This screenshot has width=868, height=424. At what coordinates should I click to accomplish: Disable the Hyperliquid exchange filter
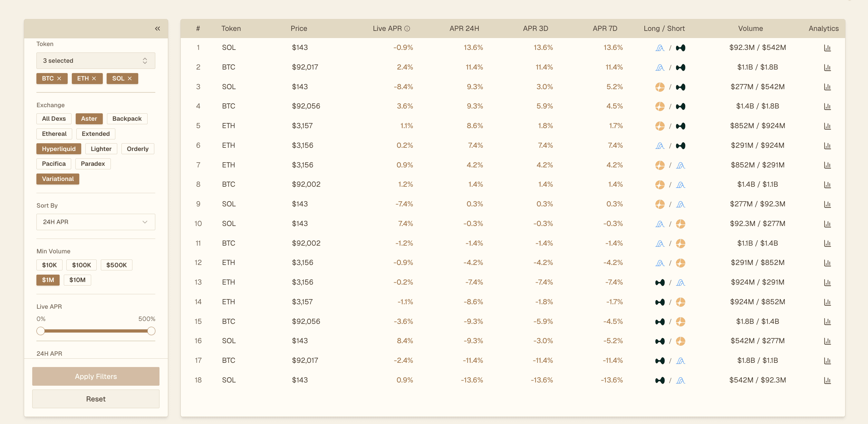[x=59, y=149]
